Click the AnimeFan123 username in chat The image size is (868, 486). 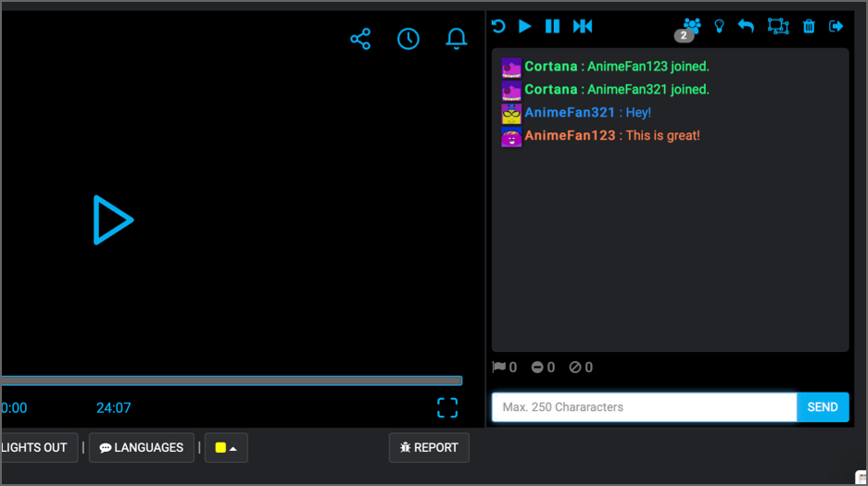pyautogui.click(x=570, y=135)
